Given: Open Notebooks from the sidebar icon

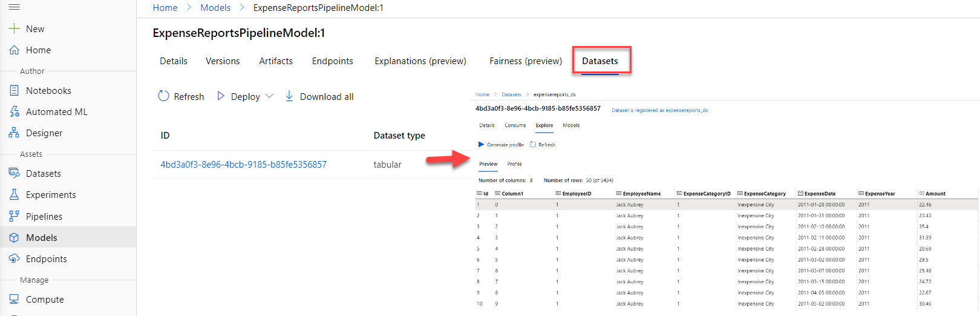Looking at the screenshot, I should (14, 90).
